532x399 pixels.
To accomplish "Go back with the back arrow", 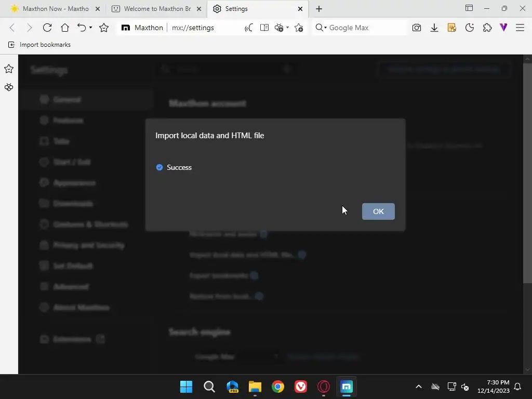I will (x=12, y=28).
